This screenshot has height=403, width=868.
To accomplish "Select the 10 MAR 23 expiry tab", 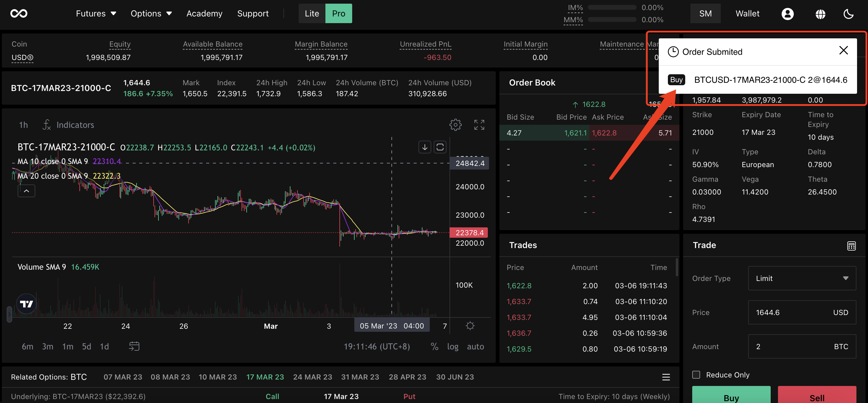I will tap(218, 377).
